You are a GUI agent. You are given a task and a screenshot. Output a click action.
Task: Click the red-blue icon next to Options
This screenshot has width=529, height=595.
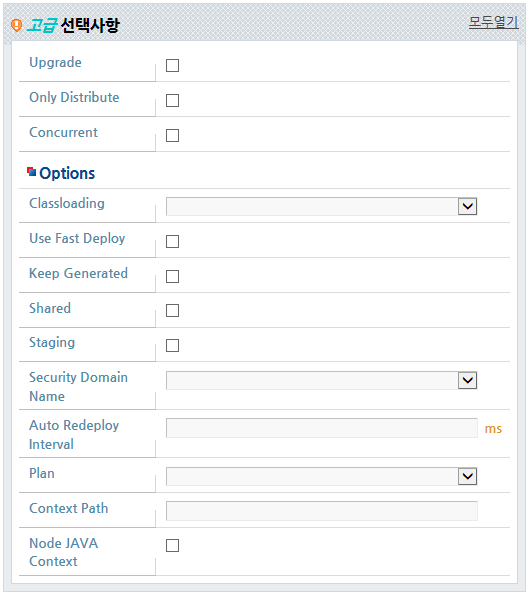pos(31,172)
